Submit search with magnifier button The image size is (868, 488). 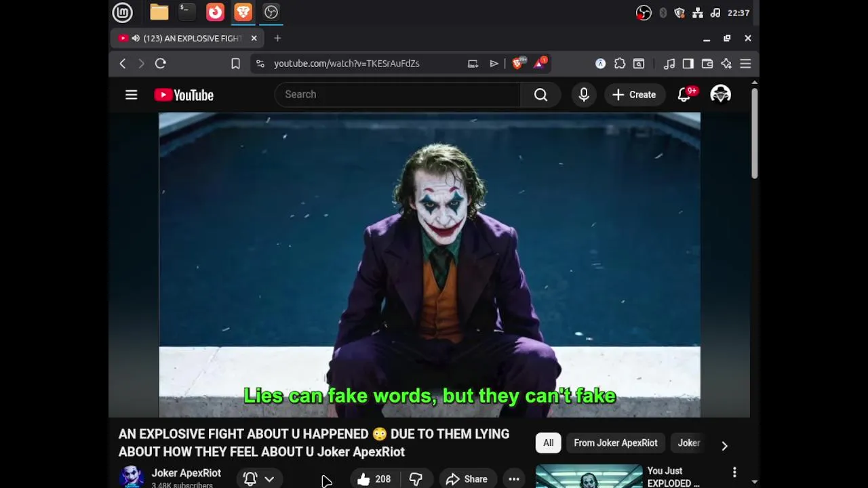click(x=540, y=95)
